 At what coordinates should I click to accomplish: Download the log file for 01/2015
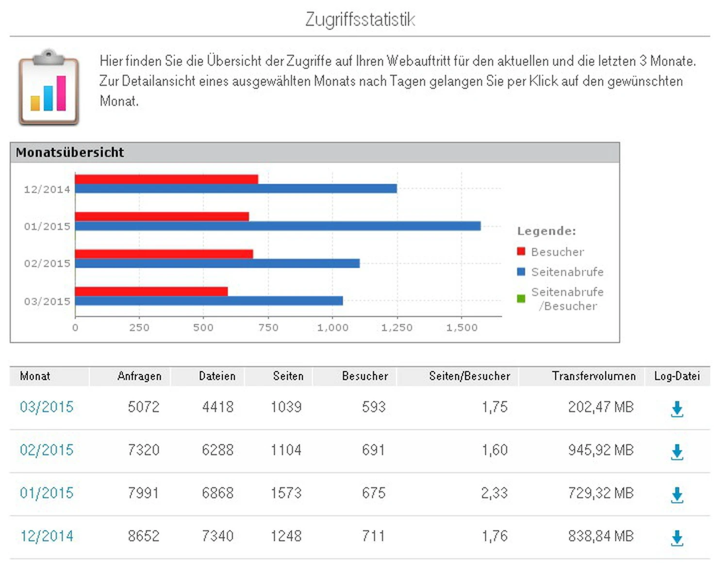[677, 494]
